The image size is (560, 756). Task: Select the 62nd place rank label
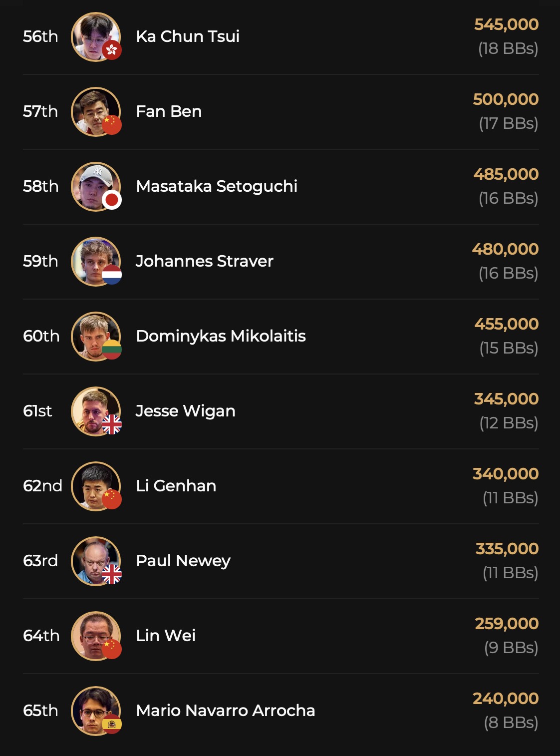pos(42,486)
